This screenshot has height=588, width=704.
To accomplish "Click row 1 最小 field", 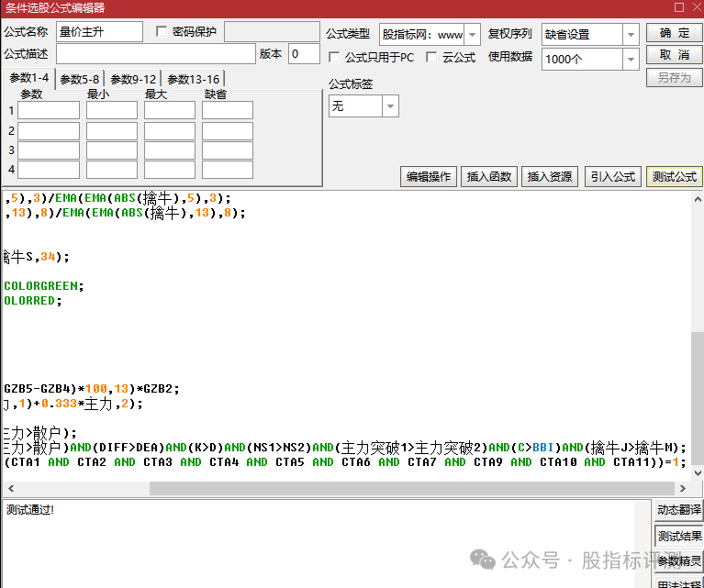I will pos(112,110).
